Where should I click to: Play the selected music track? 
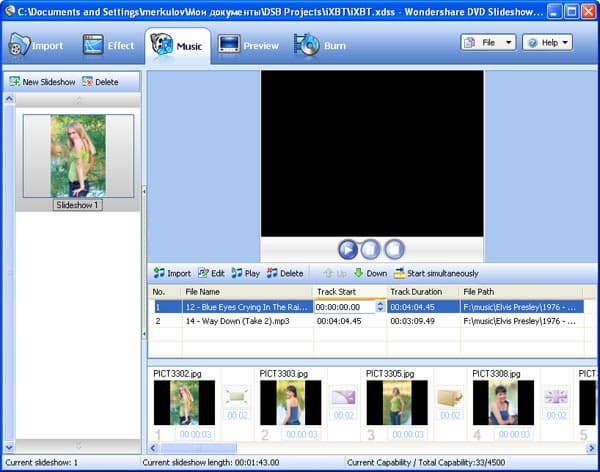(x=246, y=273)
